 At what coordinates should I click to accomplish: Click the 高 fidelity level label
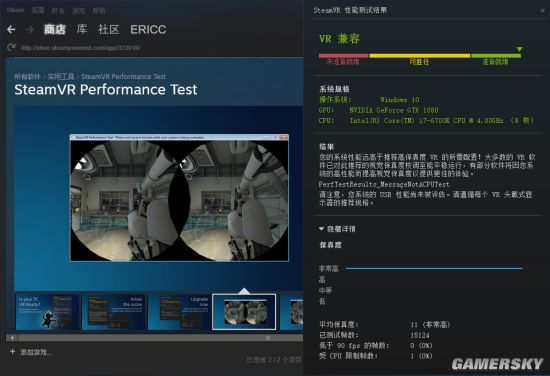(x=322, y=280)
